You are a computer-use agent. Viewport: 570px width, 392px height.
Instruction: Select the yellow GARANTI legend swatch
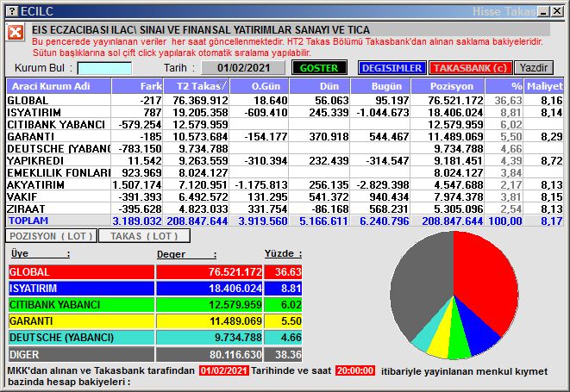point(81,321)
